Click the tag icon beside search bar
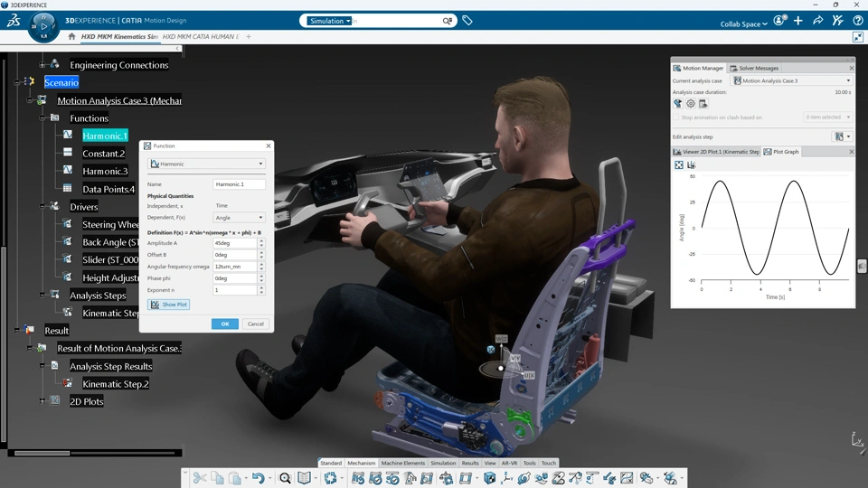This screenshot has height=488, width=868. pyautogui.click(x=467, y=20)
